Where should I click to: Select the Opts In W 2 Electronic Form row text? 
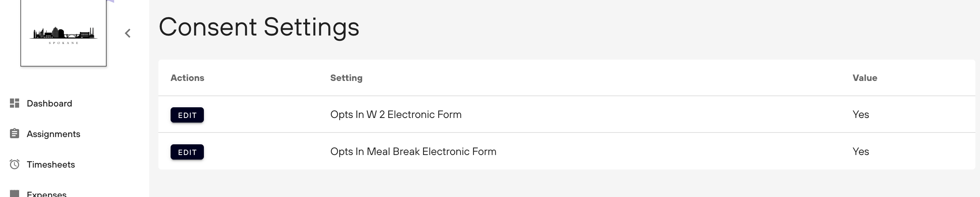pos(396,115)
